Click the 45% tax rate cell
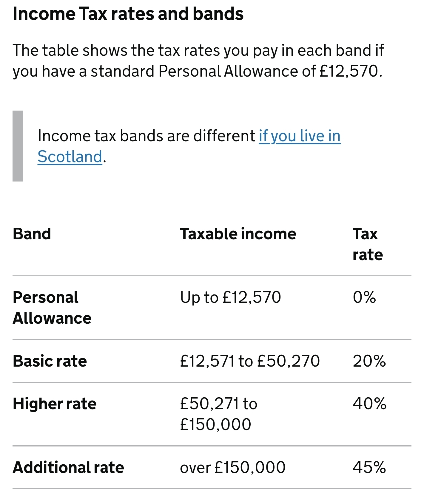 coord(369,468)
